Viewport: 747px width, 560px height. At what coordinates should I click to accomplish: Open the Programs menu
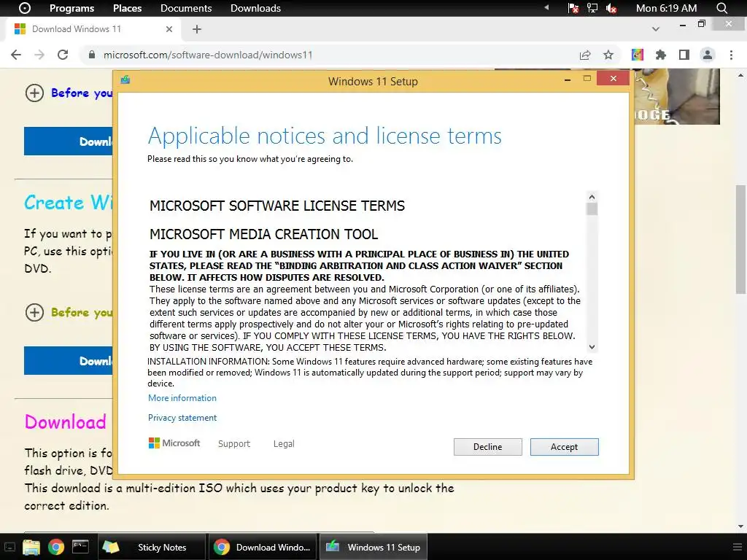pos(71,8)
